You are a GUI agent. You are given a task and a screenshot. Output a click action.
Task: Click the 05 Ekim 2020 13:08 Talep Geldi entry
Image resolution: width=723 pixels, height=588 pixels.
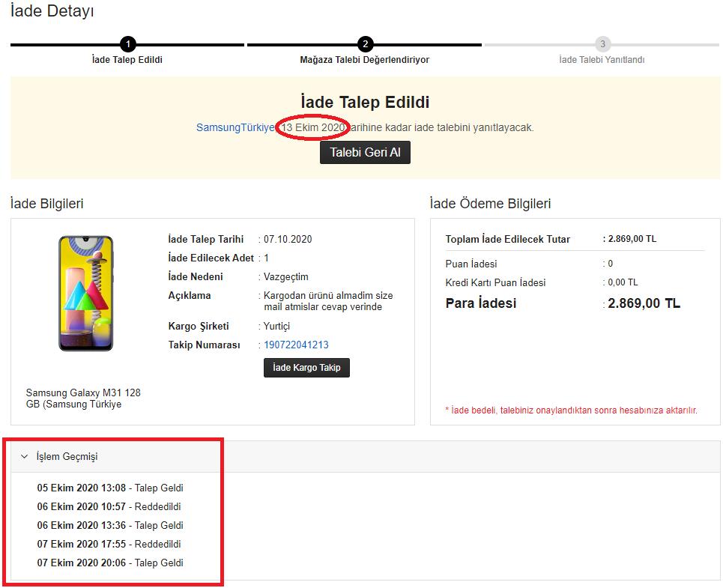pos(110,488)
